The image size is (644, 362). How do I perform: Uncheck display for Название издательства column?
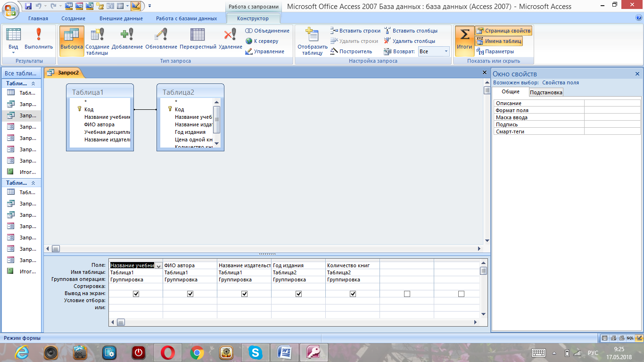click(245, 294)
